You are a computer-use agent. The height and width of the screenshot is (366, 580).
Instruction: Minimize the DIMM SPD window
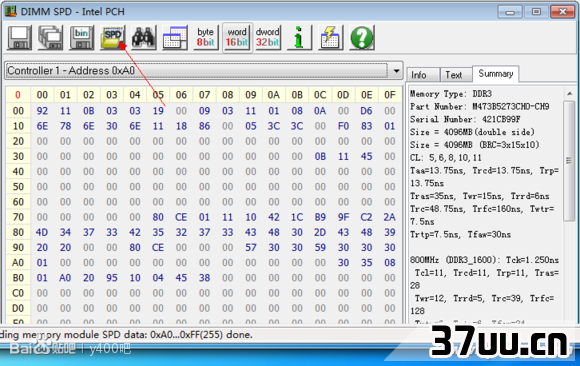pos(510,12)
